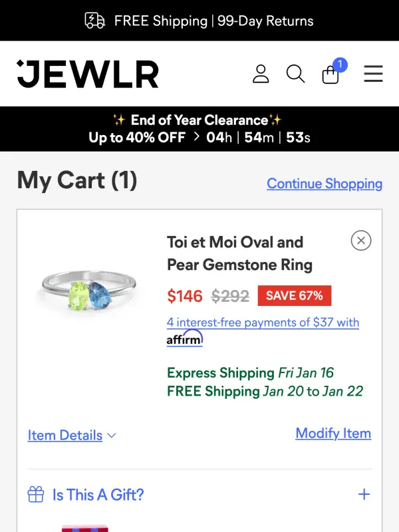This screenshot has width=399, height=532.
Task: Click the cart count badge
Action: click(340, 65)
